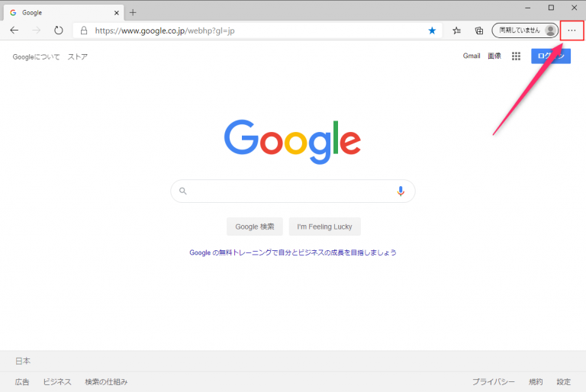This screenshot has height=392, width=586.
Task: Close the Google tab
Action: pyautogui.click(x=117, y=13)
